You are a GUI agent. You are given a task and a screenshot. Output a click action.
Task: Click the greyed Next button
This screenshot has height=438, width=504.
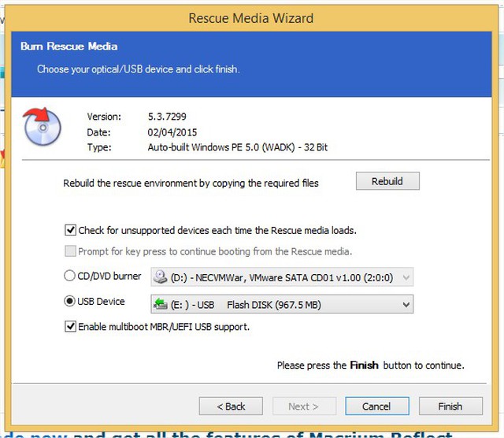tap(304, 406)
